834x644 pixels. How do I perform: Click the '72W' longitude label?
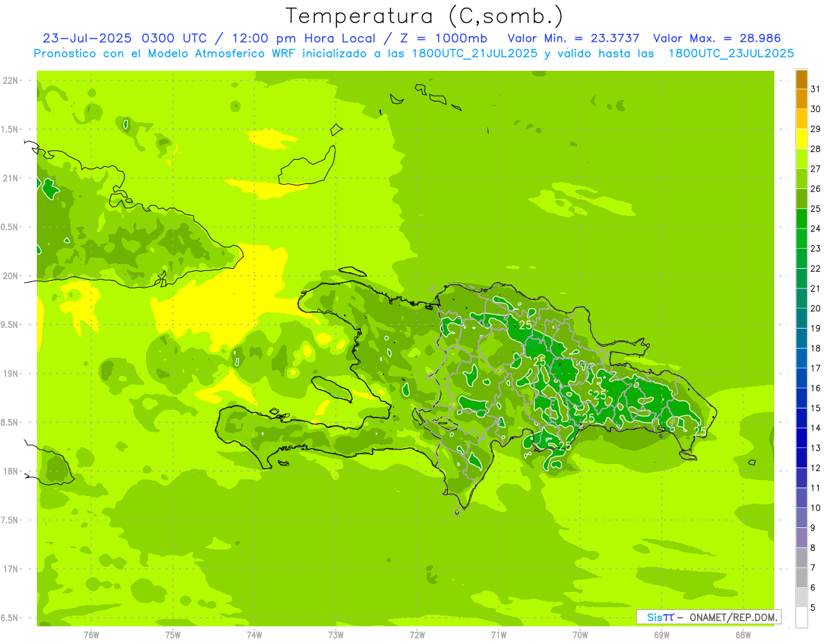pos(417,635)
